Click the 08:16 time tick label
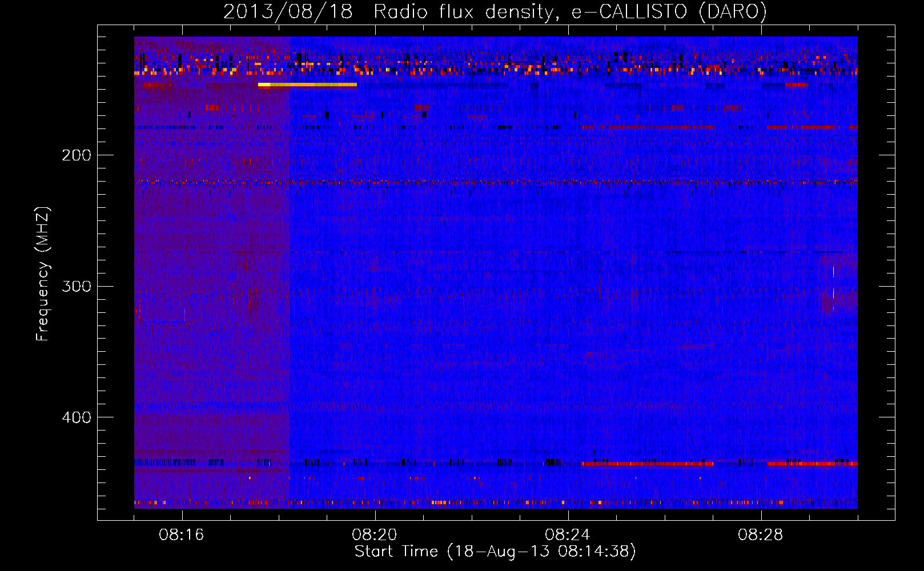Image resolution: width=924 pixels, height=571 pixels. pyautogui.click(x=182, y=535)
